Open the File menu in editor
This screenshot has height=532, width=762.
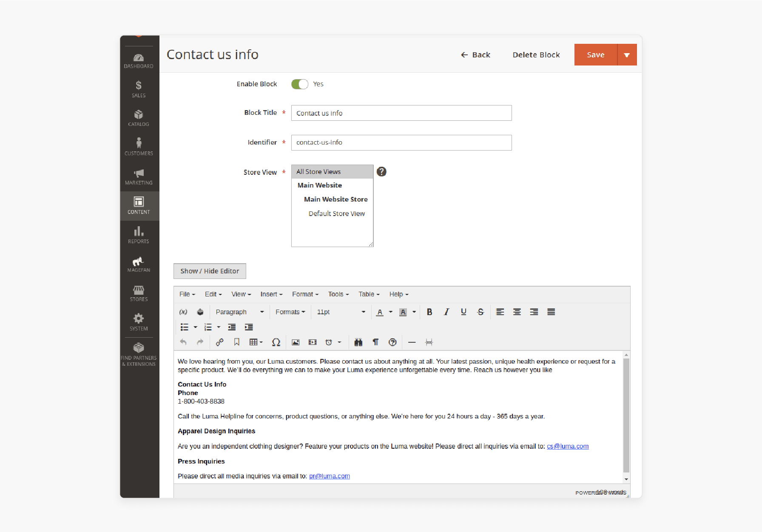pyautogui.click(x=187, y=294)
